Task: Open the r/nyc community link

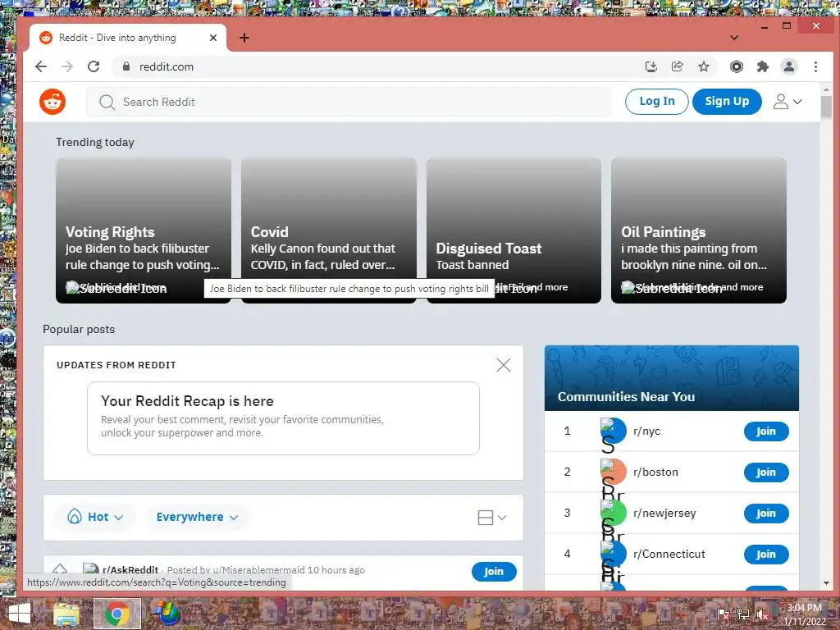Action: pyautogui.click(x=646, y=431)
